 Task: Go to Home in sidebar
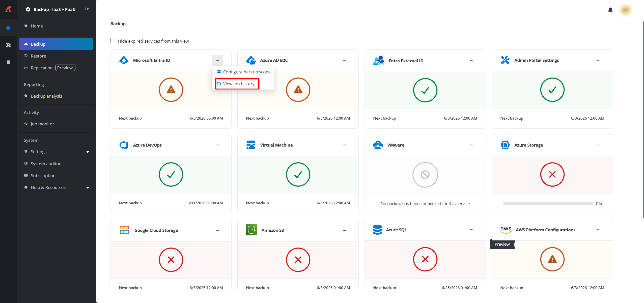coord(56,26)
